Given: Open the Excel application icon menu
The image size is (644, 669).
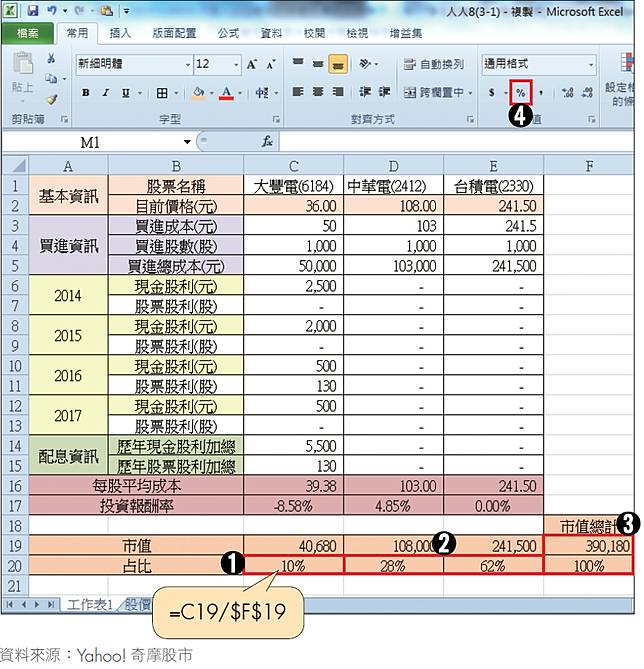Looking at the screenshot, I should (x=10, y=10).
